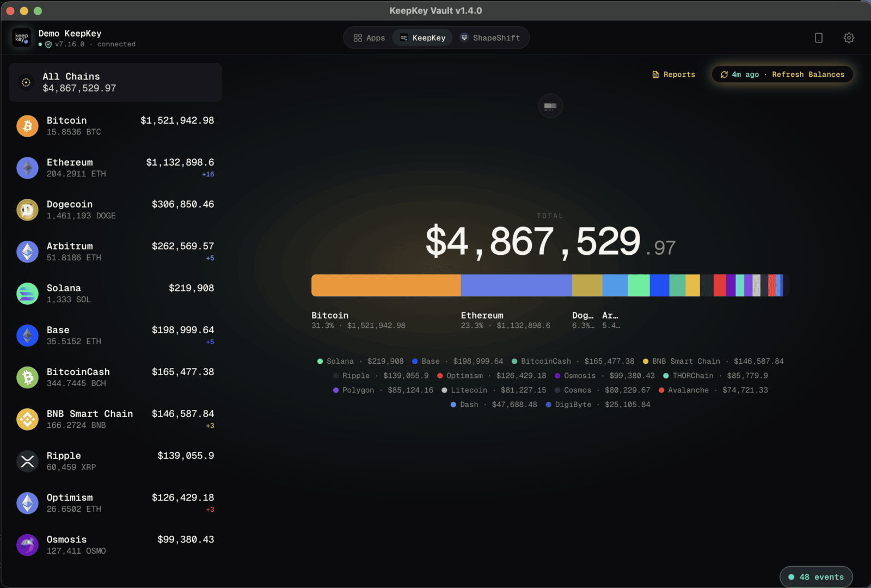This screenshot has height=588, width=871.
Task: Click the khaki Dogecoin bar segment
Action: click(587, 285)
